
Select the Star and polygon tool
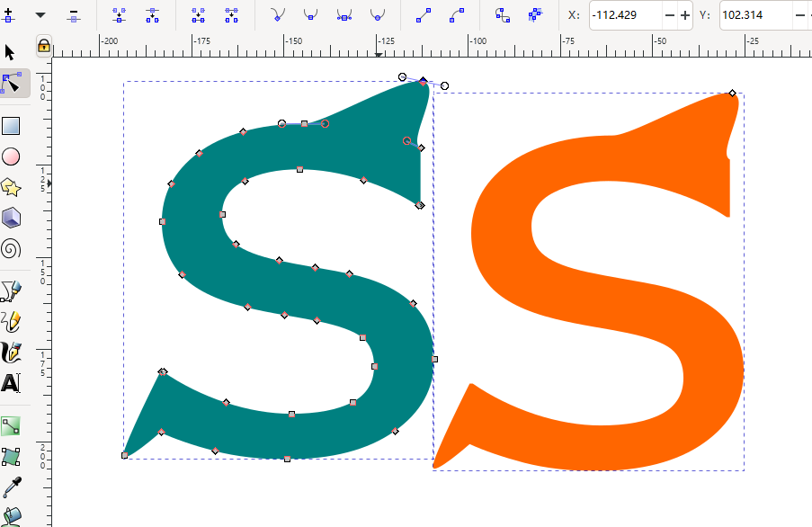coord(11,187)
